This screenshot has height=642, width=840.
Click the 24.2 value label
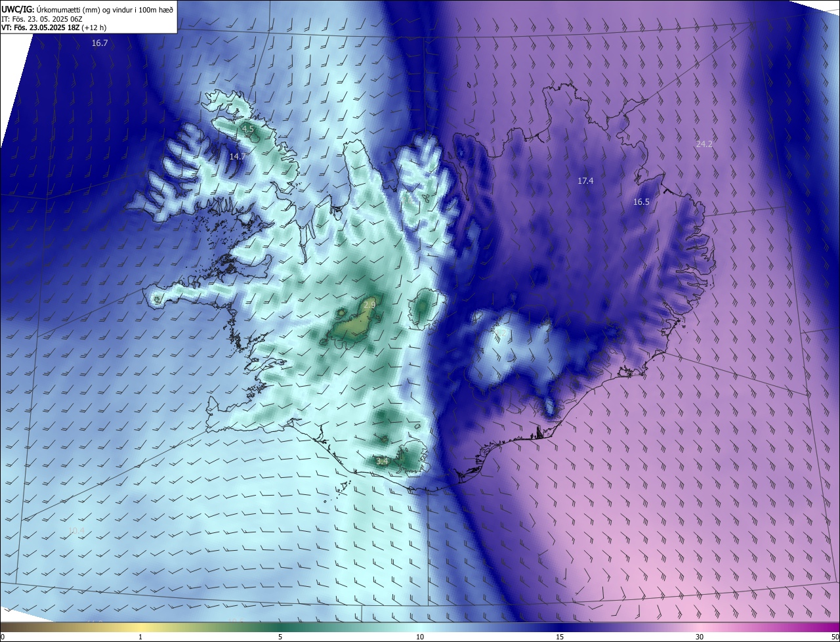704,144
